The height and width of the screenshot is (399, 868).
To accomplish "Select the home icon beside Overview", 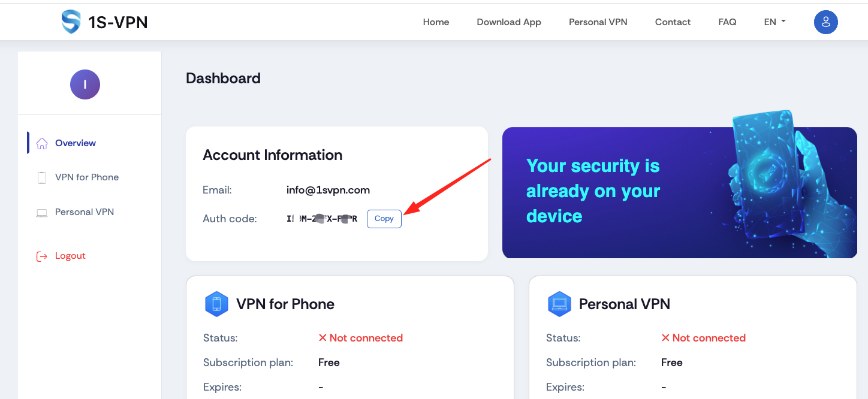I will pyautogui.click(x=41, y=143).
